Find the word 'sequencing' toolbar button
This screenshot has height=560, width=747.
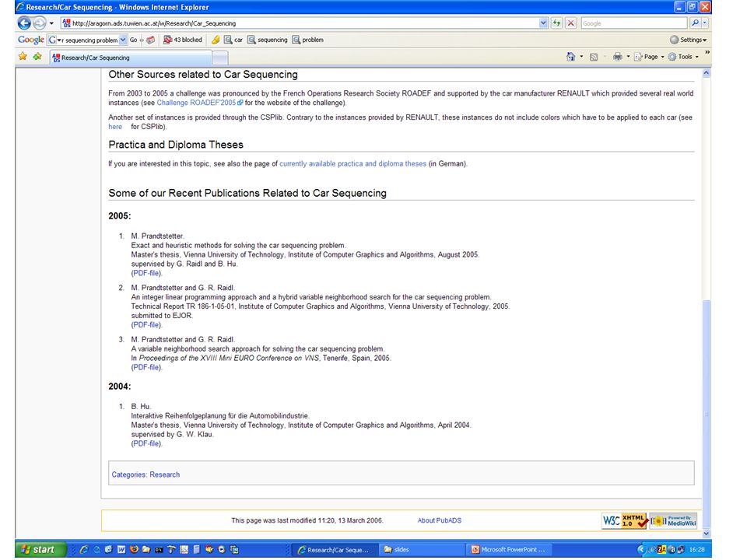tap(267, 40)
